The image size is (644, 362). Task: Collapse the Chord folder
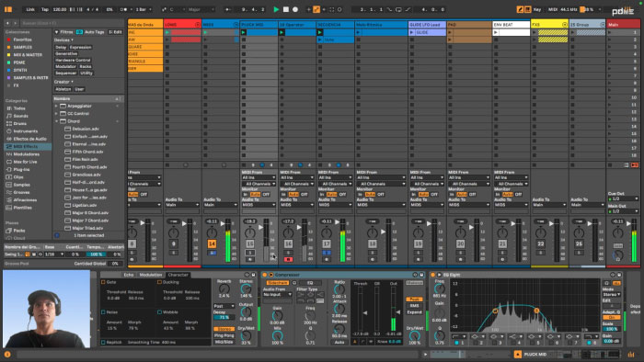tap(56, 121)
